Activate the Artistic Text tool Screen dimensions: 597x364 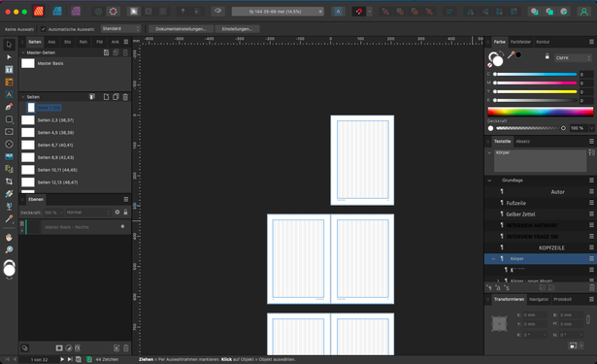[9, 94]
